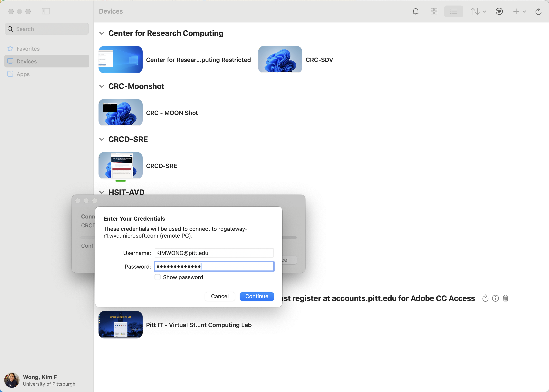Click Continue to submit credentials
The height and width of the screenshot is (392, 549).
257,296
